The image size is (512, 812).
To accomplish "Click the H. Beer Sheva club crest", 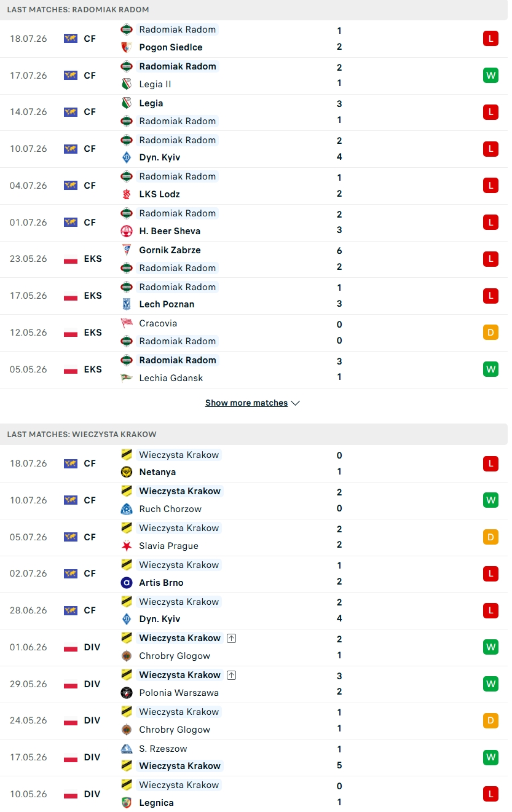I will click(127, 231).
